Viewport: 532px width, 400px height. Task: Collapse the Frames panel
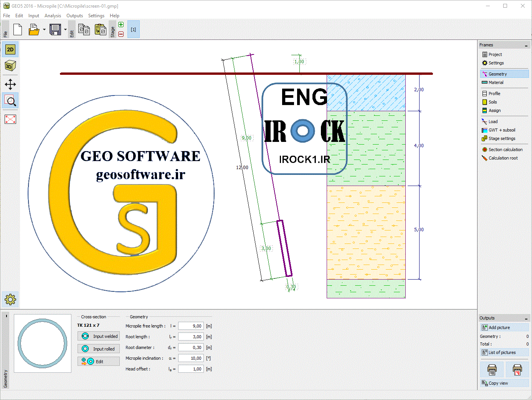[526, 45]
